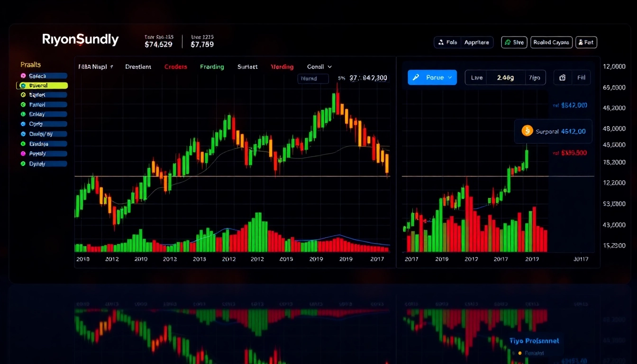Image resolution: width=637 pixels, height=364 pixels.
Task: Select the Safecil list item
Action: [x=44, y=76]
